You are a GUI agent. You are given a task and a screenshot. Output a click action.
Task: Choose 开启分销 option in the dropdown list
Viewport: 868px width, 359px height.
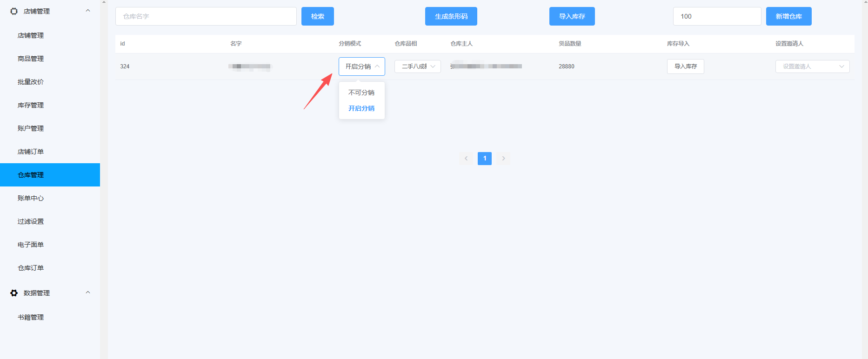361,108
